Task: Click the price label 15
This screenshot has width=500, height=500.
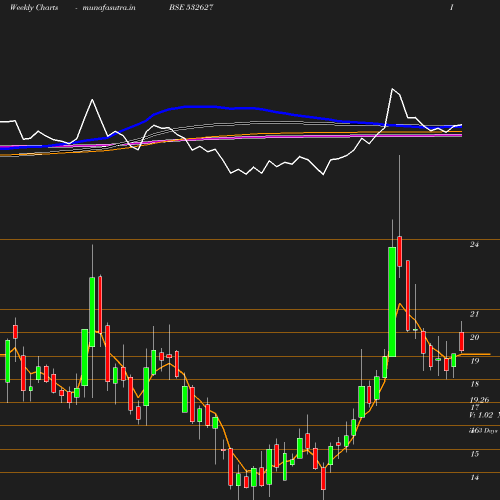Action: (x=475, y=454)
